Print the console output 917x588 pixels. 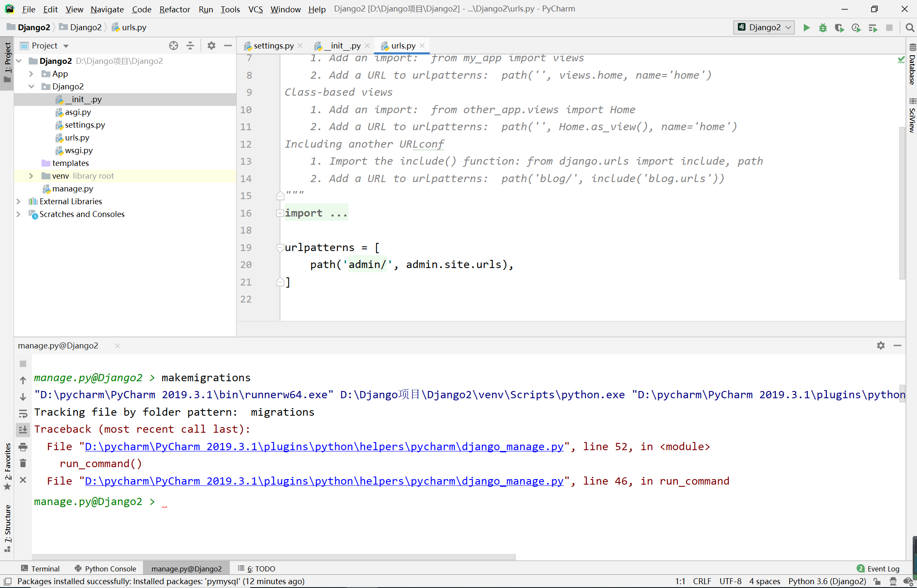(23, 447)
